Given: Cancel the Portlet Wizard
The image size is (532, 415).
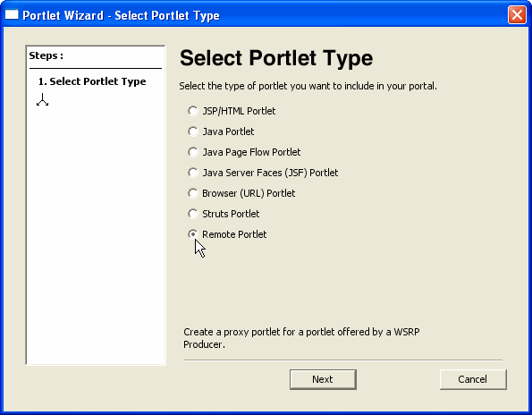Looking at the screenshot, I should (473, 379).
